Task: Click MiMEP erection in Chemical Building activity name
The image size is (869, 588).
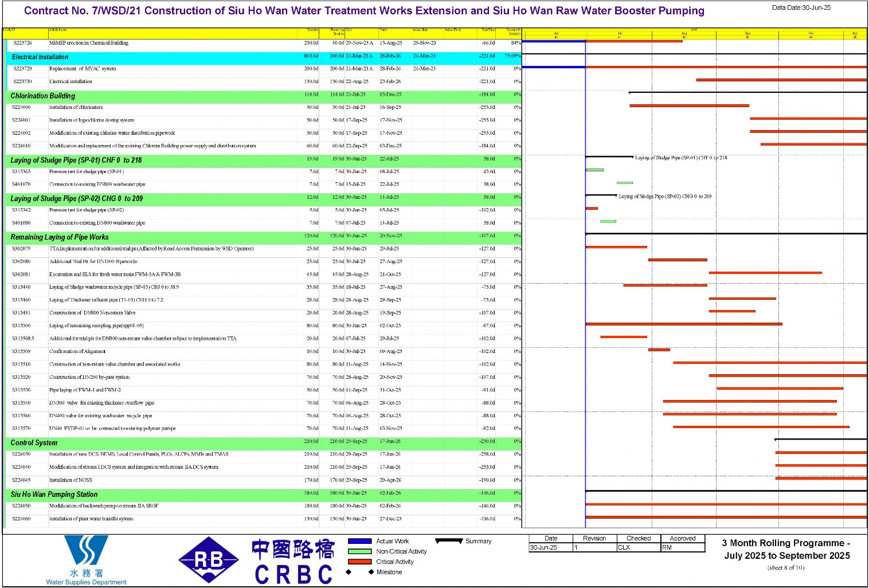Action: [x=89, y=43]
